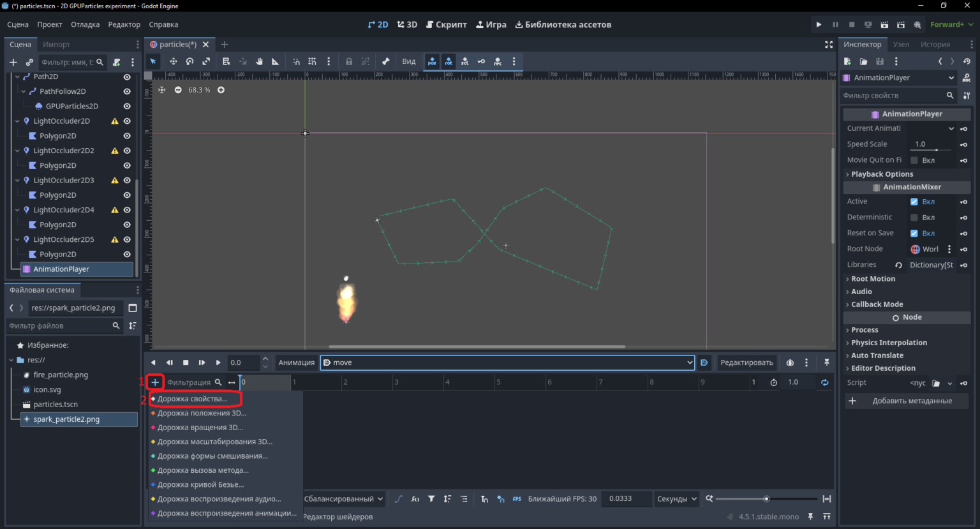
Task: Click the Add Track plus button
Action: point(155,382)
